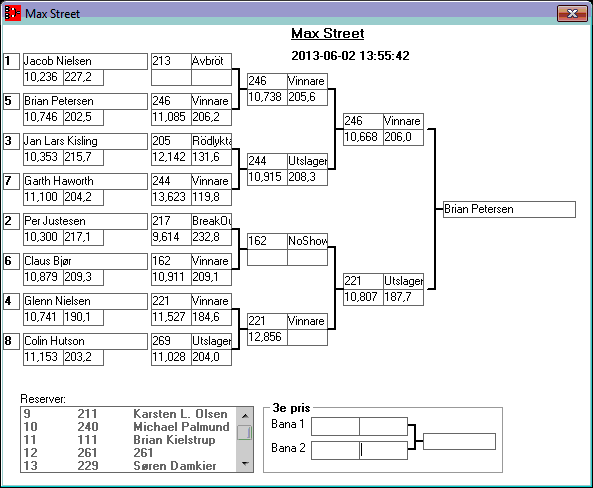Screen dimensions: 593x488
Task: Click the seed number 8 box
Action: pos(11,341)
